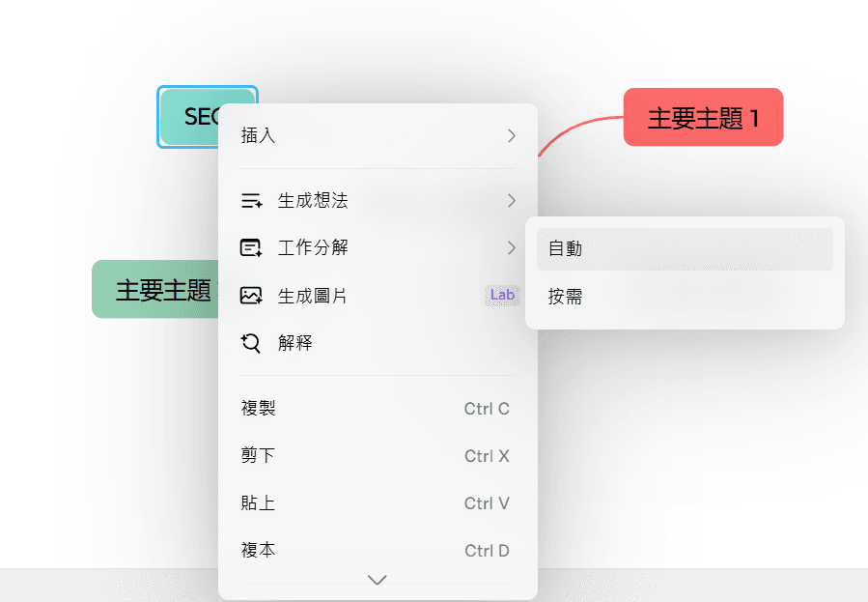
Task: Click the green 主要主题 topic node
Action: coord(154,288)
